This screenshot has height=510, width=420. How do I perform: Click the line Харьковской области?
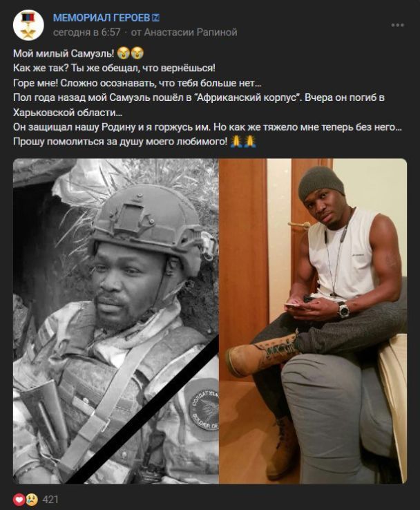68,112
